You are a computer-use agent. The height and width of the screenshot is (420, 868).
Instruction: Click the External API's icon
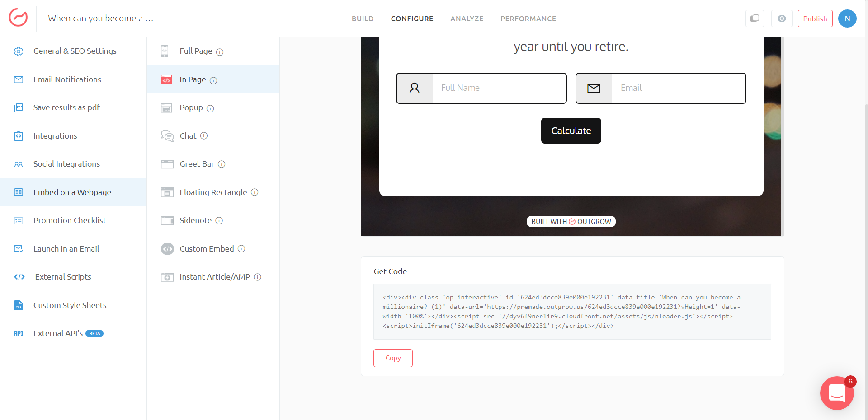19,333
